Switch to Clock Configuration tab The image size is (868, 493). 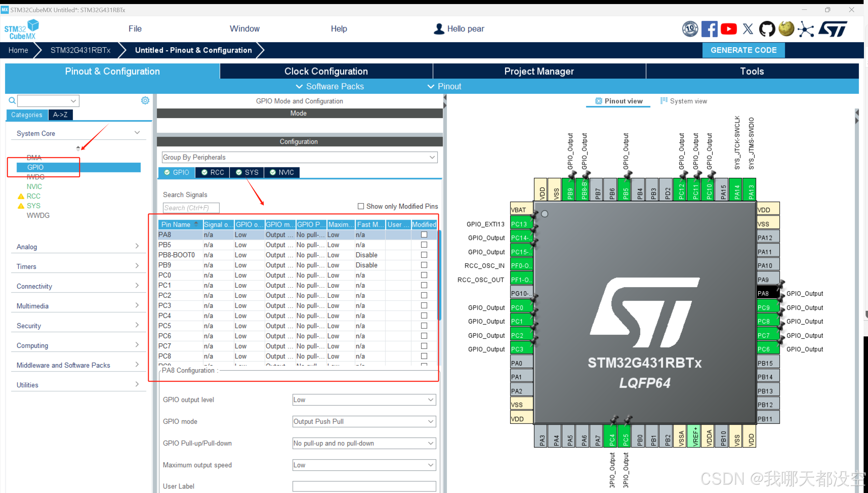[326, 71]
